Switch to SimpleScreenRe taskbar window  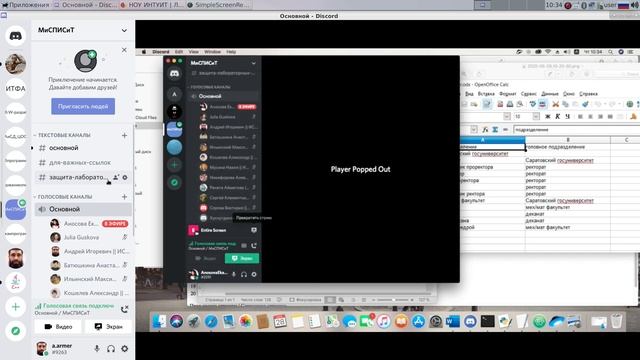tap(218, 5)
